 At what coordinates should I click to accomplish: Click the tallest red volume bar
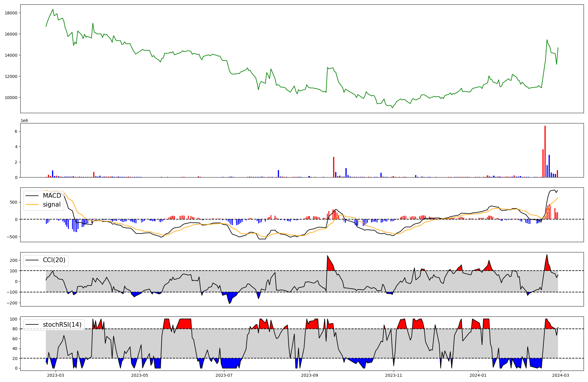(545, 151)
